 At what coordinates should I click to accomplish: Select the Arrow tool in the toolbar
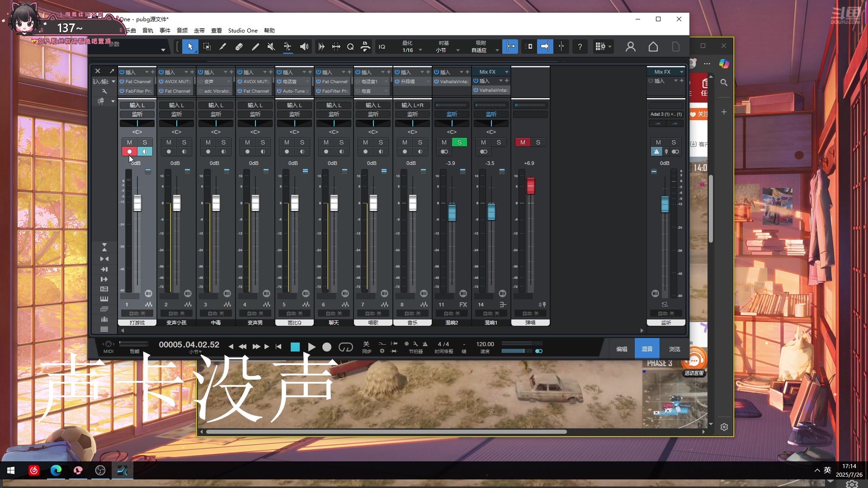[190, 47]
